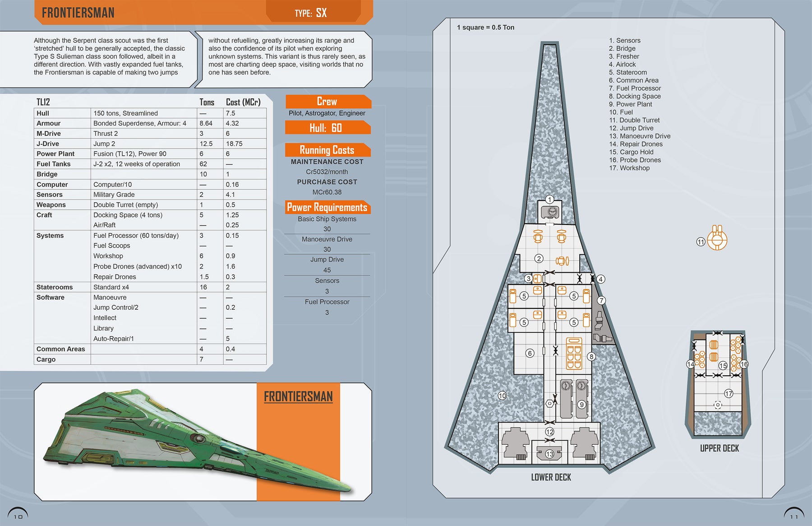Select the circled 7 Fuel Processor marker

tap(601, 301)
